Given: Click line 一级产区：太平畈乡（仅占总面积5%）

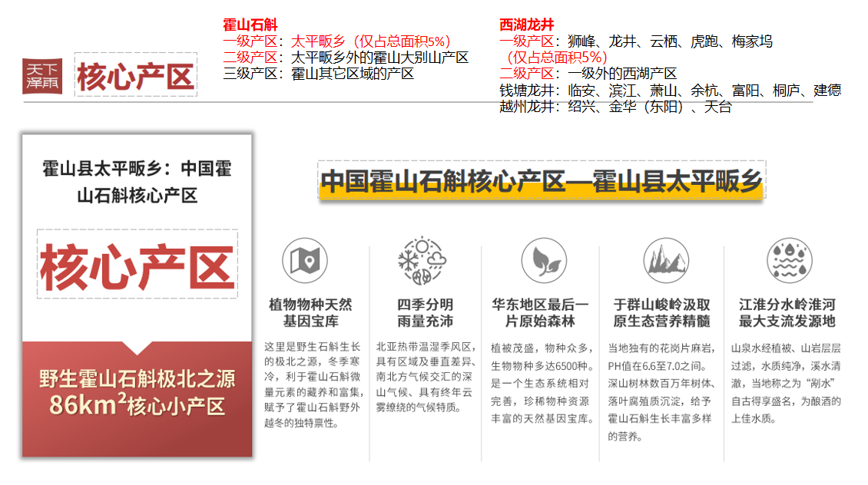Looking at the screenshot, I should coord(337,41).
